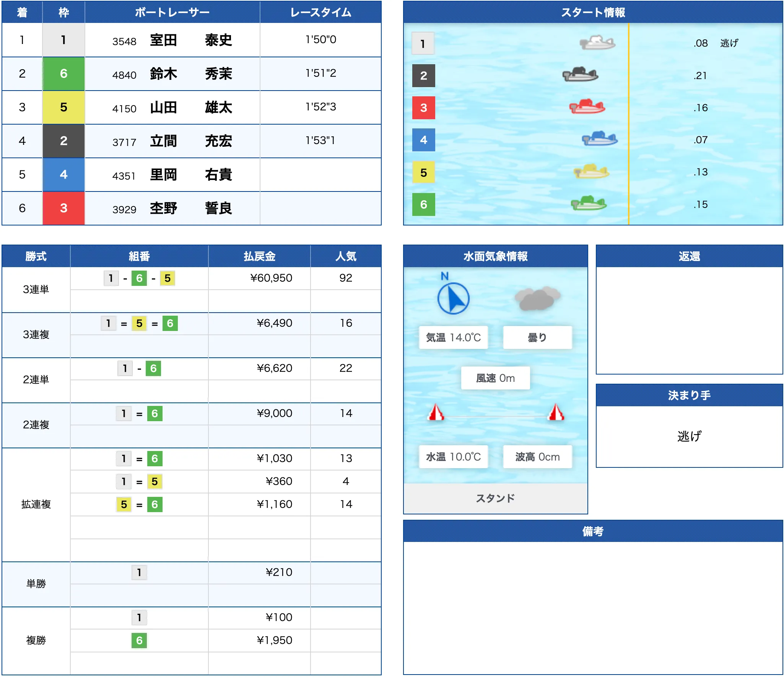784x678 pixels.
Task: Click racer name 里岡 右貴
Action: (x=191, y=175)
